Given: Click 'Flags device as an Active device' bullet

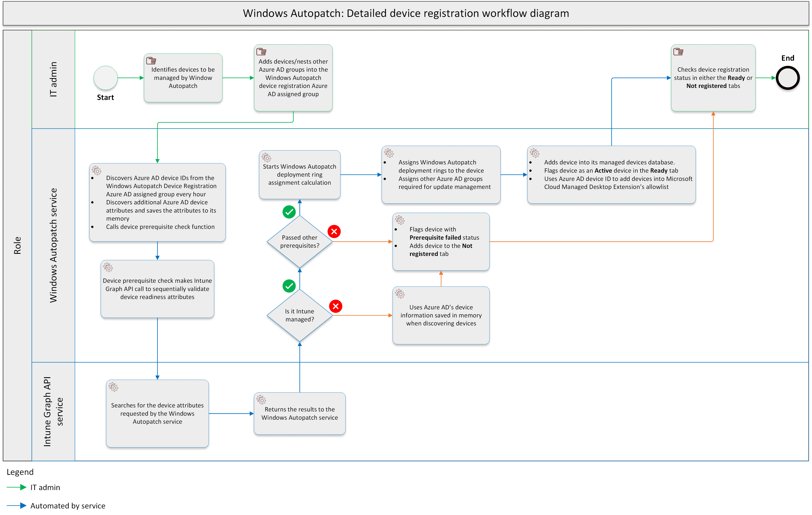Looking at the screenshot, I should [x=611, y=171].
